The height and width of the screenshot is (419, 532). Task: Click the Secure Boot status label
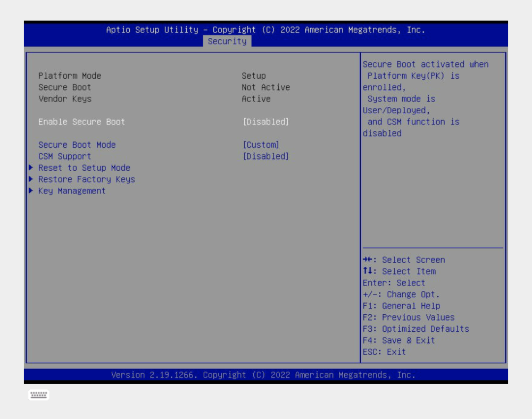click(x=64, y=87)
